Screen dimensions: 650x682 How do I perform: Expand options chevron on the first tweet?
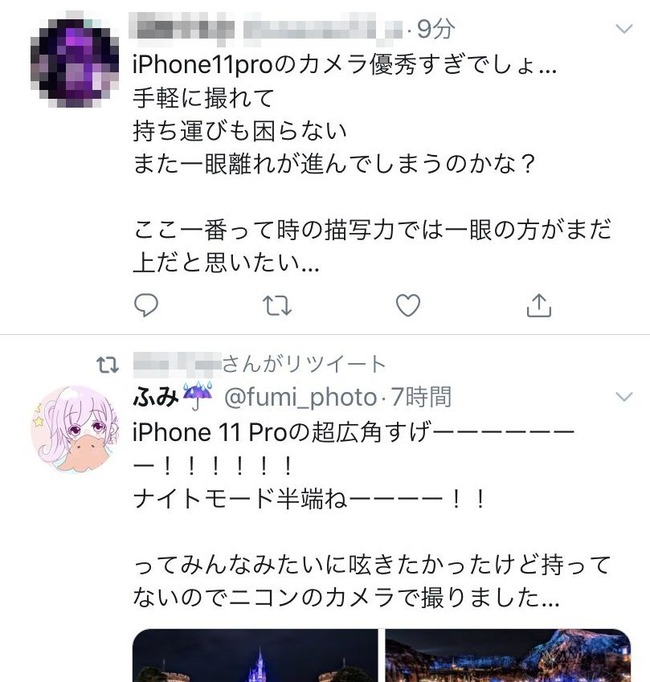point(624,29)
